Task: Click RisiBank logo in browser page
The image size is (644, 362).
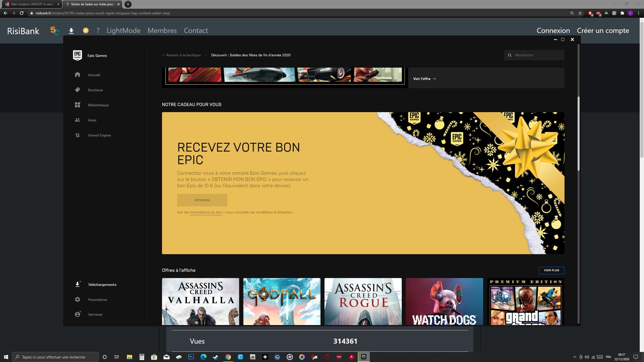Action: pos(23,31)
